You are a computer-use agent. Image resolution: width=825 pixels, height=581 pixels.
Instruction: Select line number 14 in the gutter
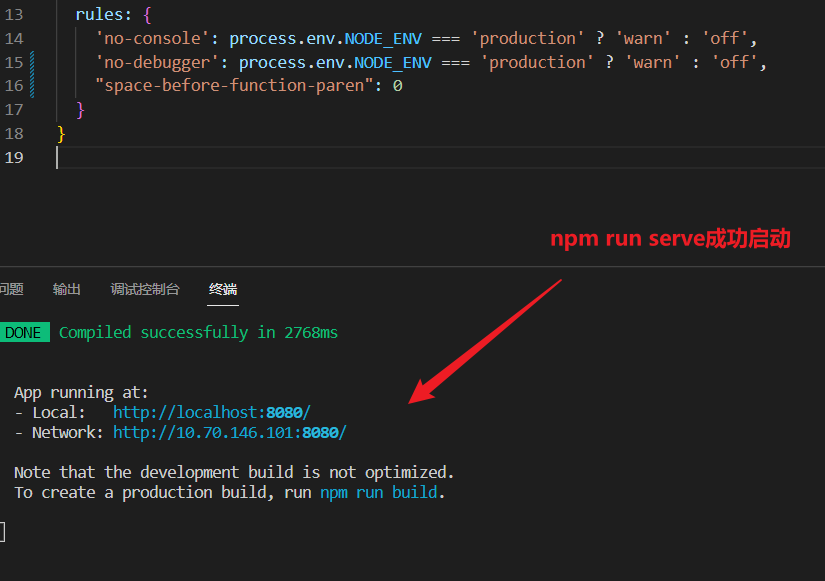coord(14,38)
